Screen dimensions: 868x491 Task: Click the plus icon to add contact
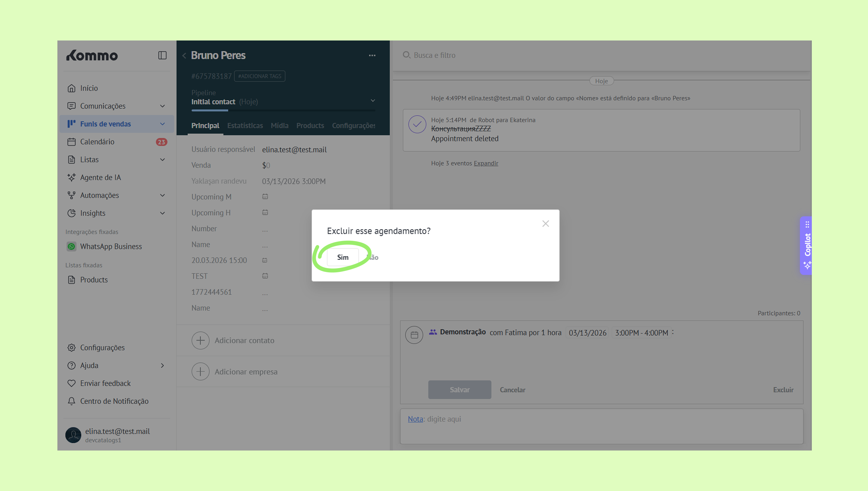pos(200,340)
